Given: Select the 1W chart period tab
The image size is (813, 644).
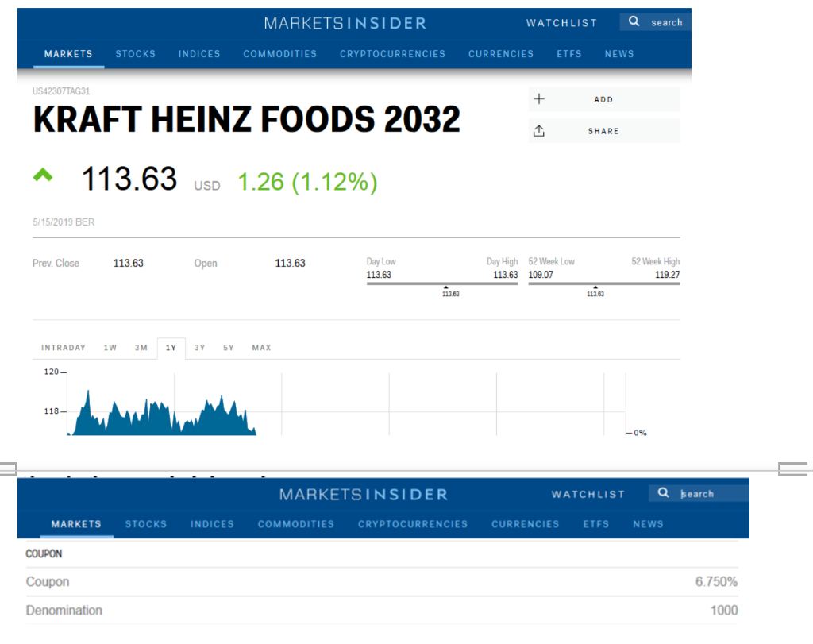Looking at the screenshot, I should [x=110, y=348].
